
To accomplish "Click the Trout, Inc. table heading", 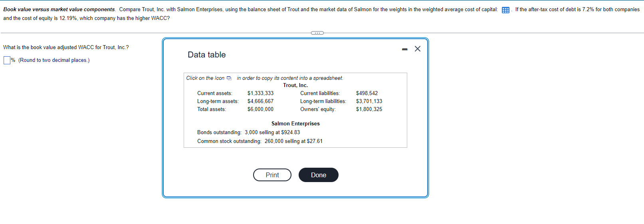I will coord(295,85).
